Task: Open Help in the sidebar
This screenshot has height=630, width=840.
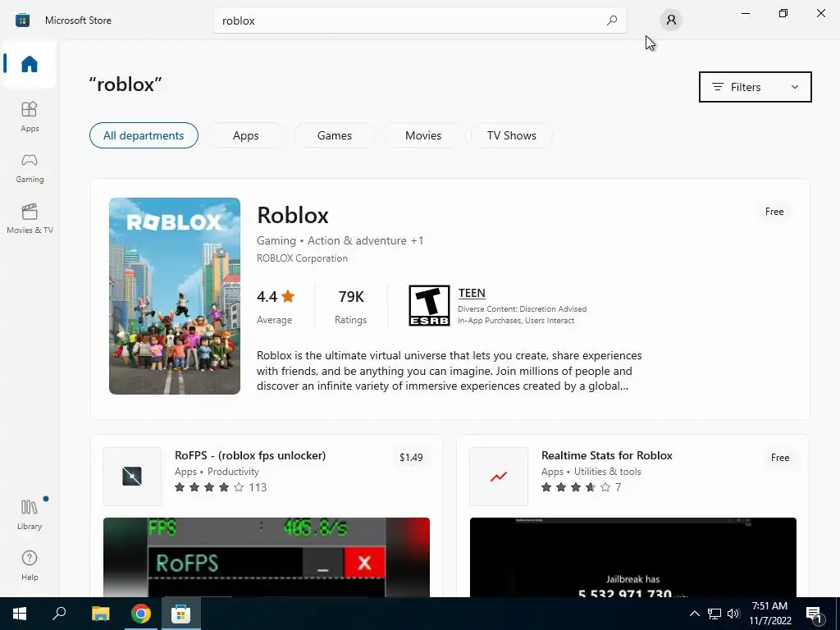Action: point(30,564)
